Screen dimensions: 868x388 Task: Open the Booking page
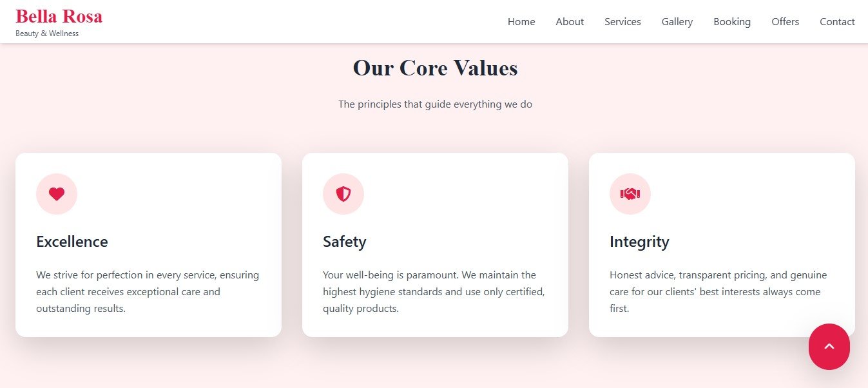pos(732,22)
